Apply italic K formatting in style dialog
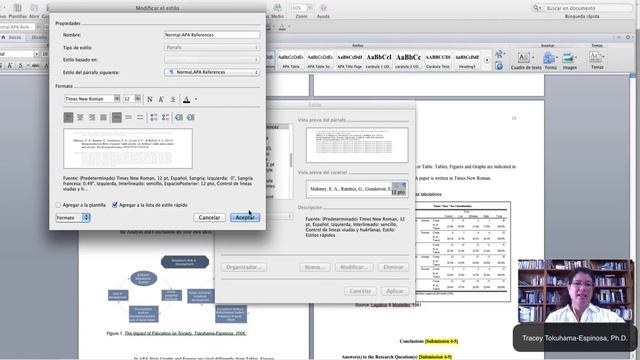Image resolution: width=640 pixels, height=360 pixels. pyautogui.click(x=161, y=99)
